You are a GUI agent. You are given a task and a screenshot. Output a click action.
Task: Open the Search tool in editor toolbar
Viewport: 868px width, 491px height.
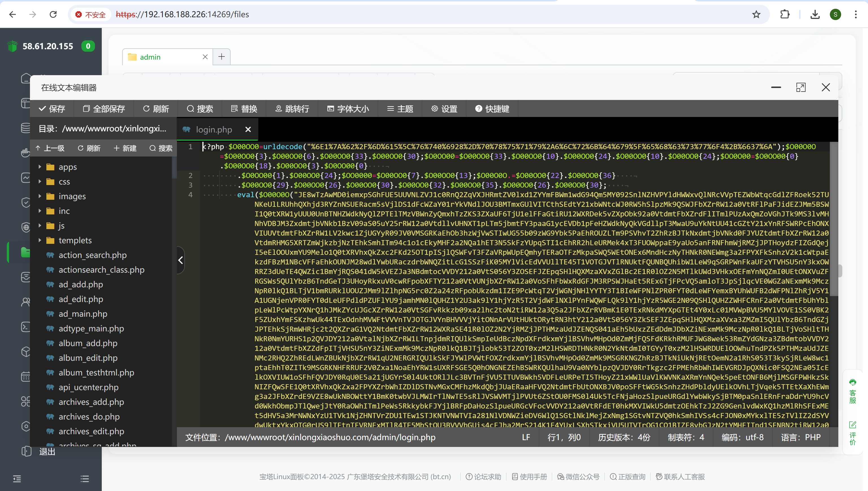click(x=200, y=108)
